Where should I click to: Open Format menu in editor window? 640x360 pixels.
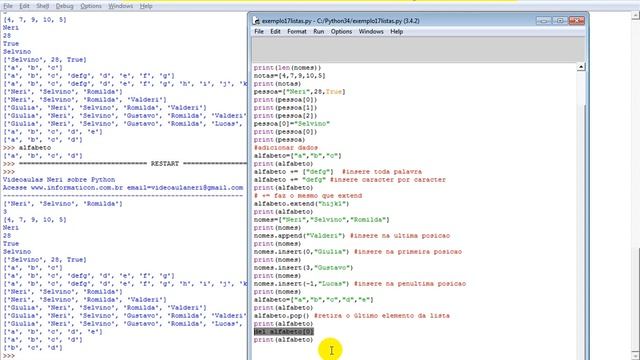[x=297, y=31]
